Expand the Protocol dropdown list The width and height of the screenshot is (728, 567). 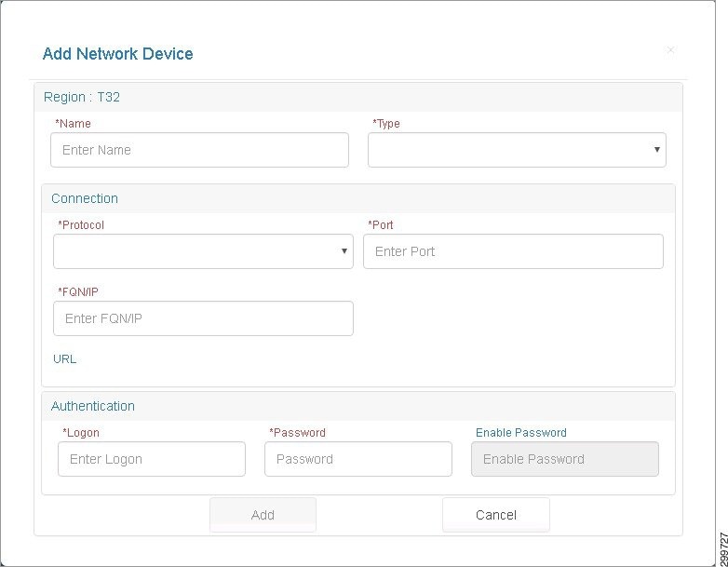click(x=203, y=251)
